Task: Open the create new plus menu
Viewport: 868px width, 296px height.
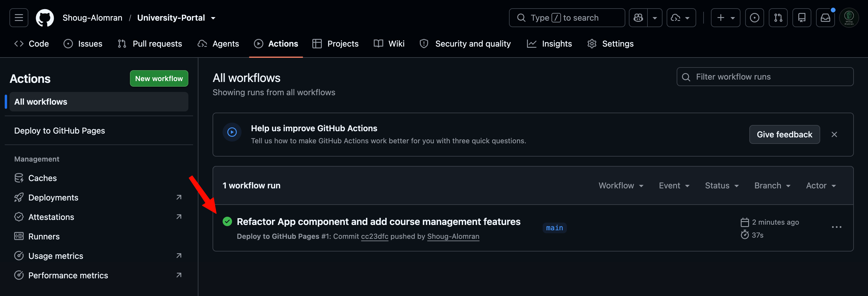Action: pyautogui.click(x=725, y=18)
